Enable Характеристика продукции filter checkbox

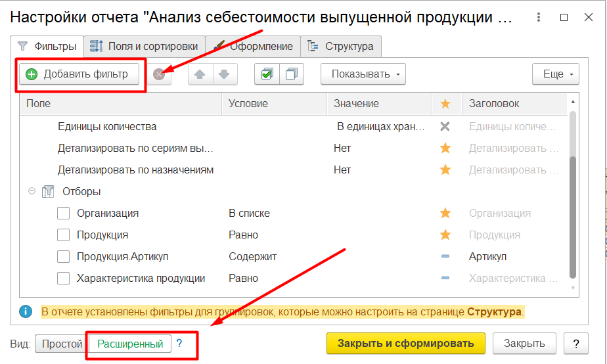click(64, 279)
